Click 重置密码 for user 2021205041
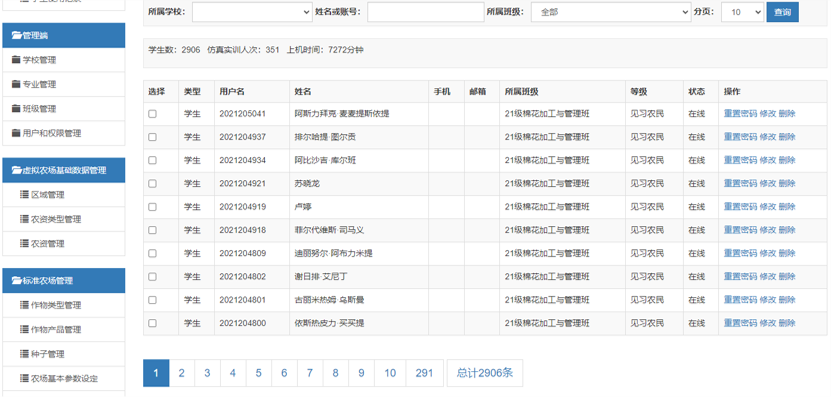 click(740, 113)
